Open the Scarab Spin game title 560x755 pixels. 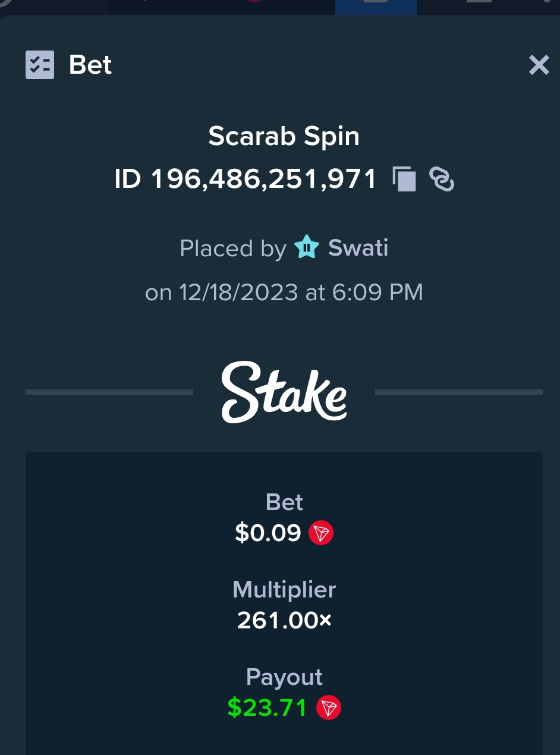pos(284,137)
